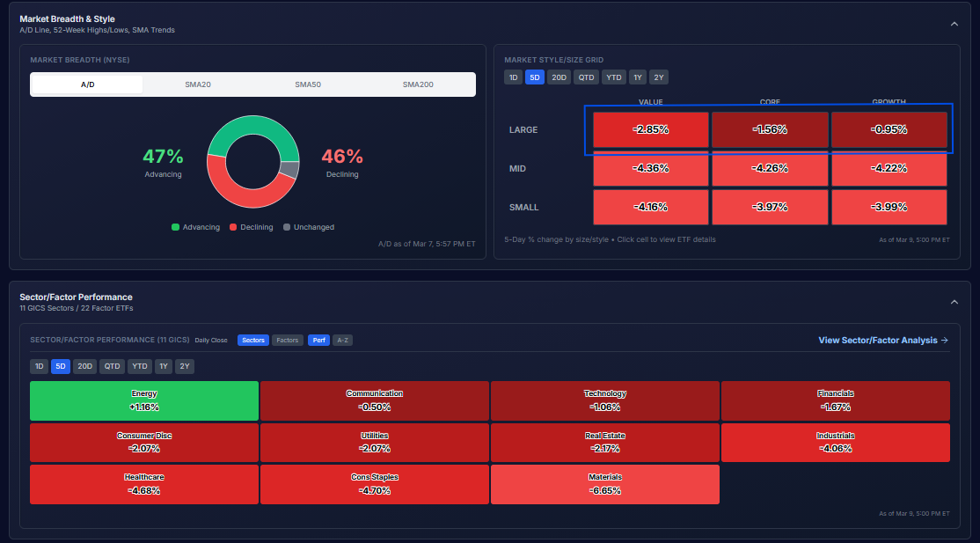The image size is (980, 543).
Task: Click the green Advancing donut chart segment
Action: point(253,130)
